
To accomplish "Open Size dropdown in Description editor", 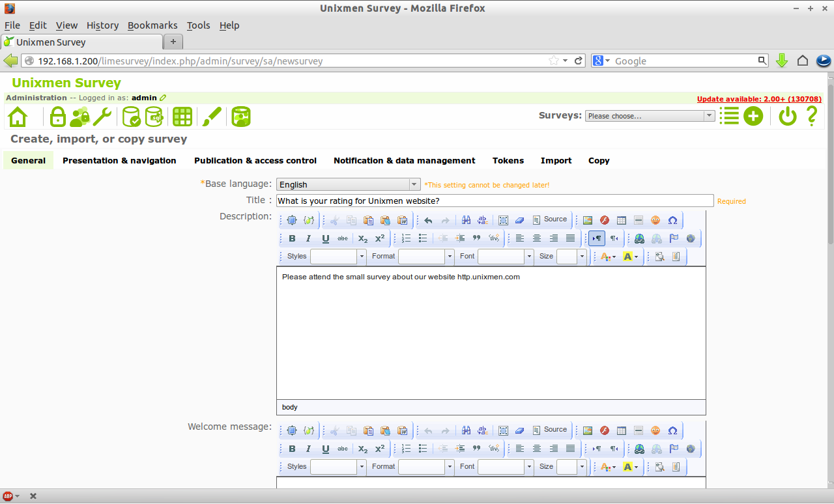I will (571, 257).
